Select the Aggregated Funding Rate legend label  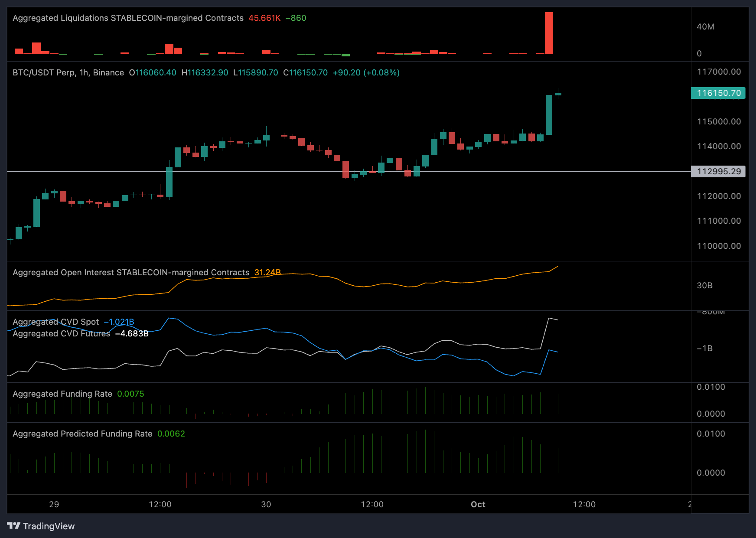point(62,394)
